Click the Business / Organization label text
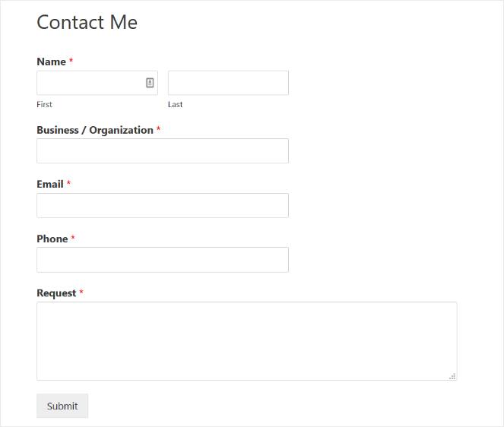This screenshot has width=504, height=427. [x=95, y=130]
